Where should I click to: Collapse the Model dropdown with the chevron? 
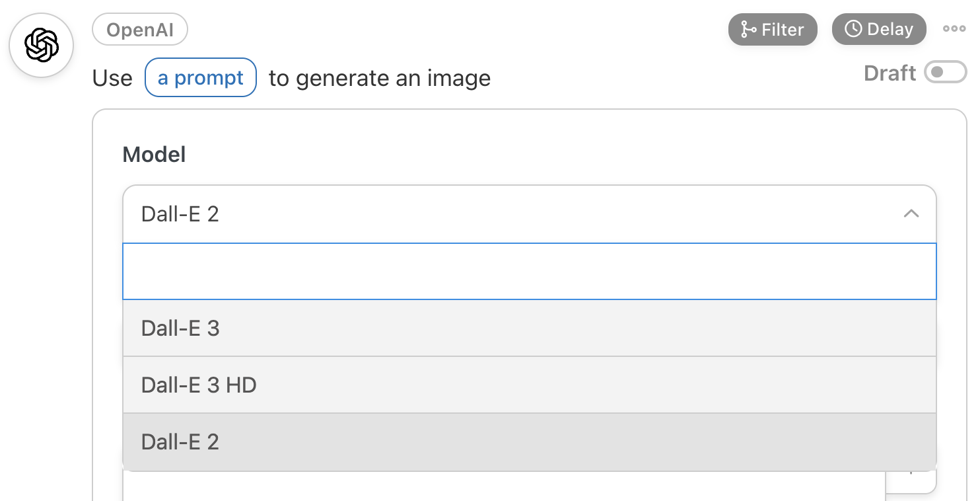[911, 214]
